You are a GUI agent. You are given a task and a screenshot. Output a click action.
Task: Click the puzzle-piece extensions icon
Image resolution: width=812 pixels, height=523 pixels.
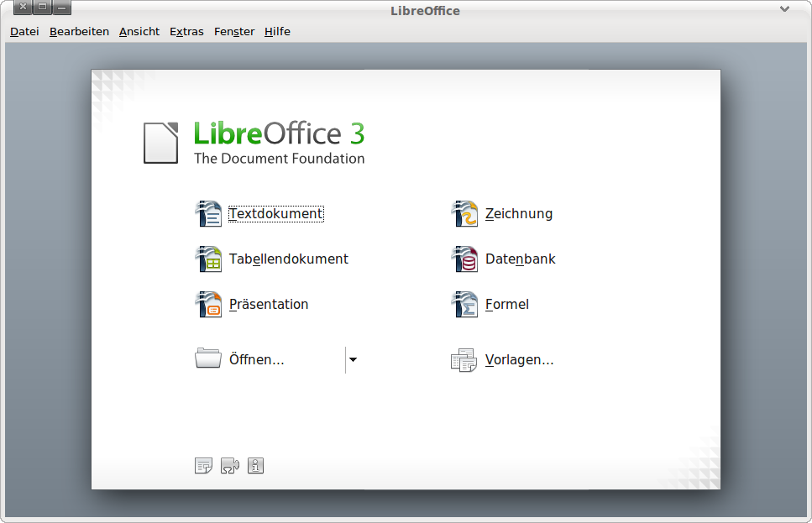[229, 466]
